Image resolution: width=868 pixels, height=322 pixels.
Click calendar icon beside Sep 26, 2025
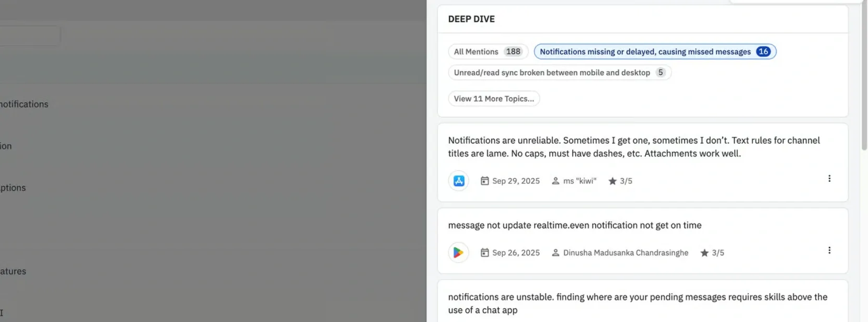(484, 252)
